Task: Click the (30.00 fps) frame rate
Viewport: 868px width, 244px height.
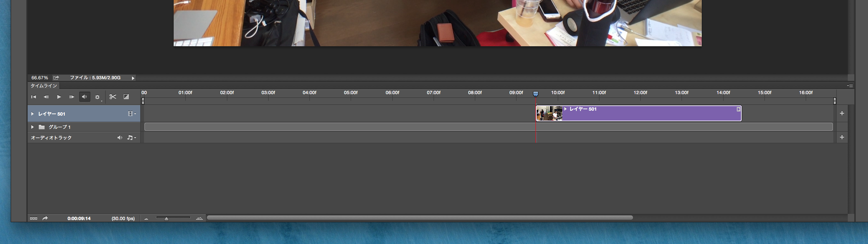Action: 123,219
